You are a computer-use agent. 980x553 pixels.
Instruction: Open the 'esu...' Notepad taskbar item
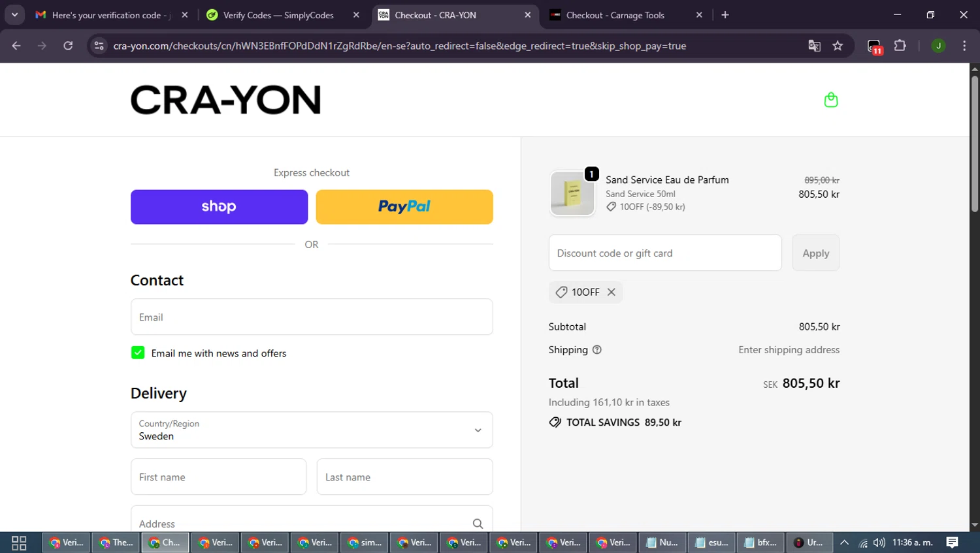[x=711, y=543]
